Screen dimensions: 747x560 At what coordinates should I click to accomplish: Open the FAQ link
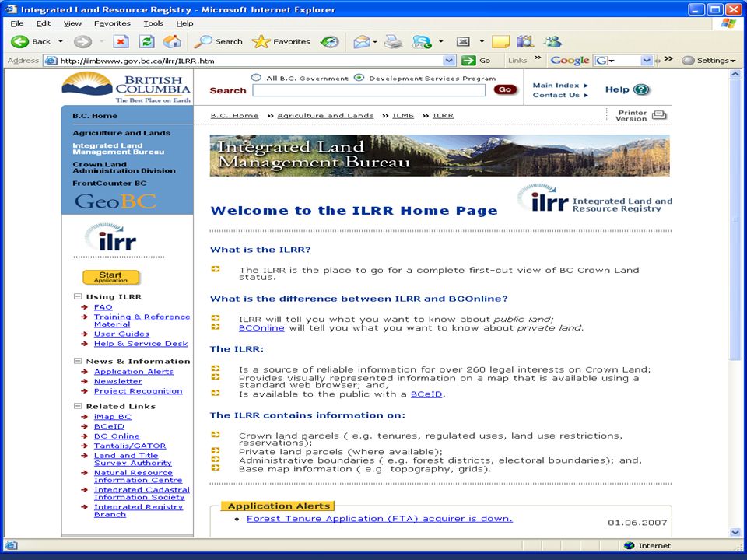(x=103, y=307)
